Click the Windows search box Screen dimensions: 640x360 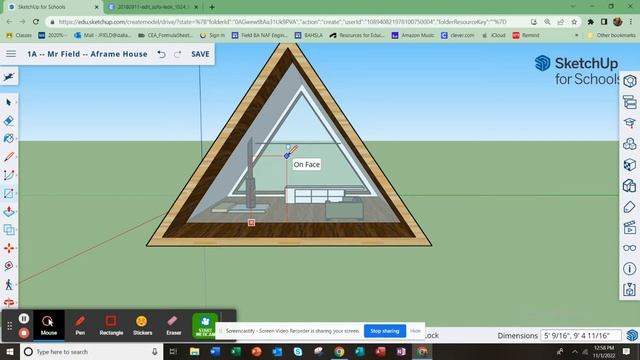(x=91, y=351)
